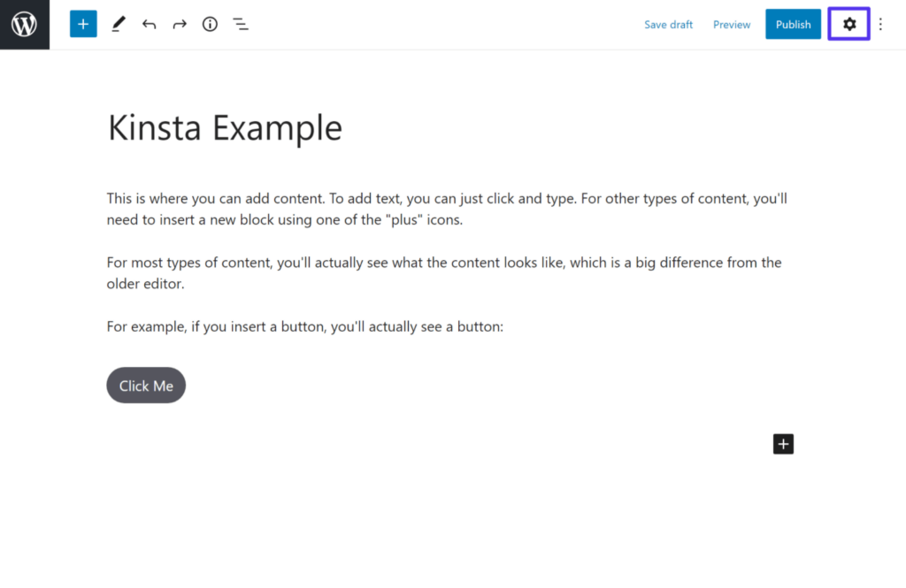Click Save draft
906x588 pixels.
[x=668, y=25]
